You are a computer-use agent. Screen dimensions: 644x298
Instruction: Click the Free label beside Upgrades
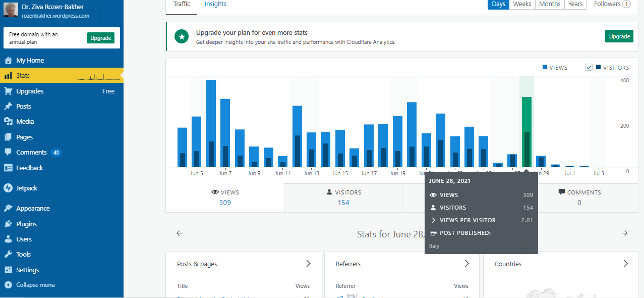click(108, 91)
